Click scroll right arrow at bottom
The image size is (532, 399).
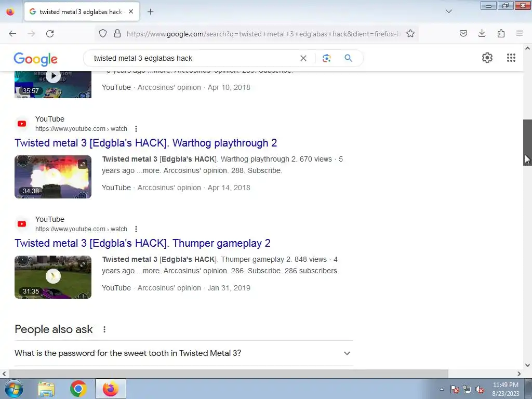[519, 374]
